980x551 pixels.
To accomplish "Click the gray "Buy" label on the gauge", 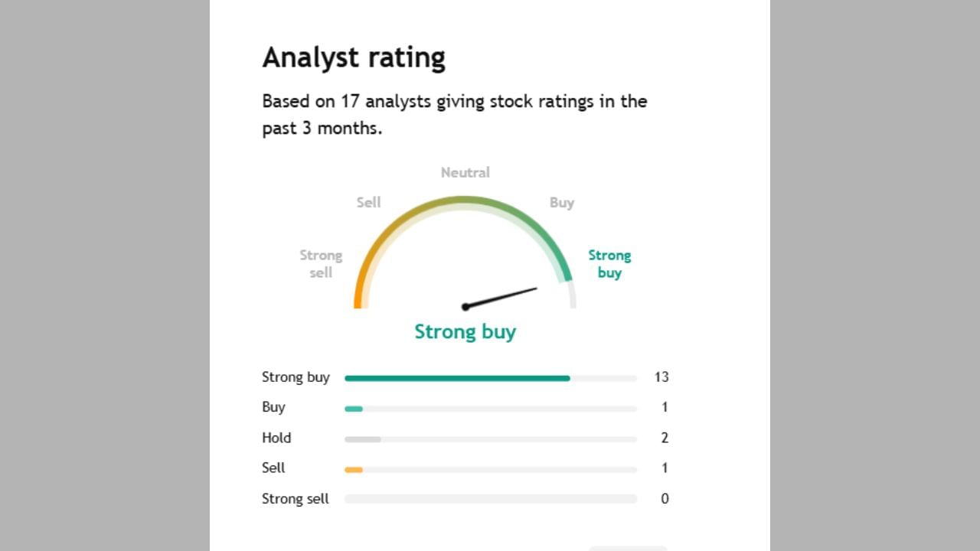I will [561, 203].
